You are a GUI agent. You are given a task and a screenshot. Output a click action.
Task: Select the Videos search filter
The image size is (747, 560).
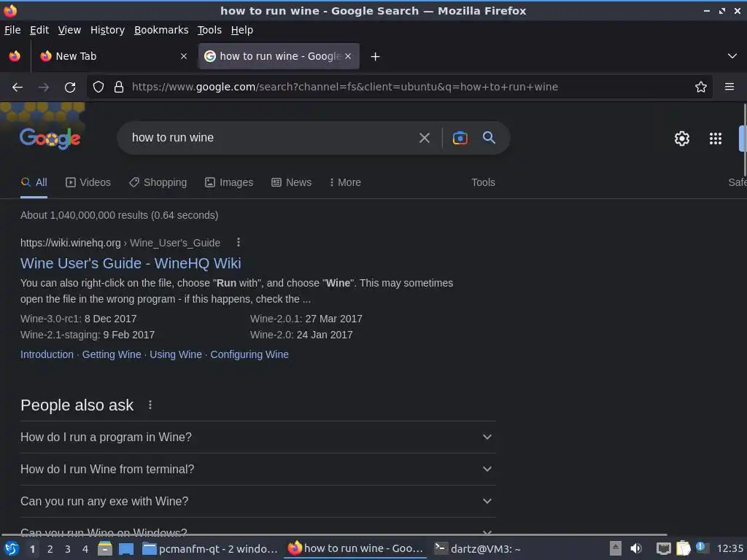[88, 182]
